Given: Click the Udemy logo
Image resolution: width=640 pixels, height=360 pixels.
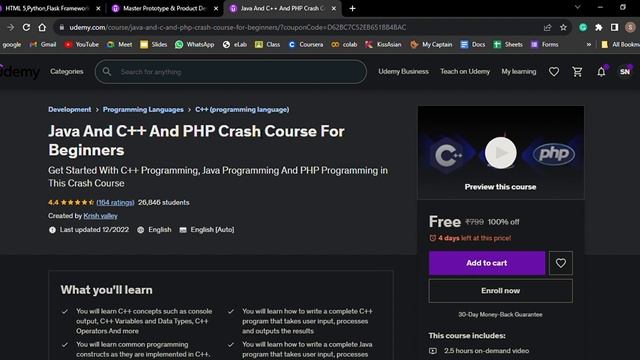Looking at the screenshot, I should tap(20, 72).
